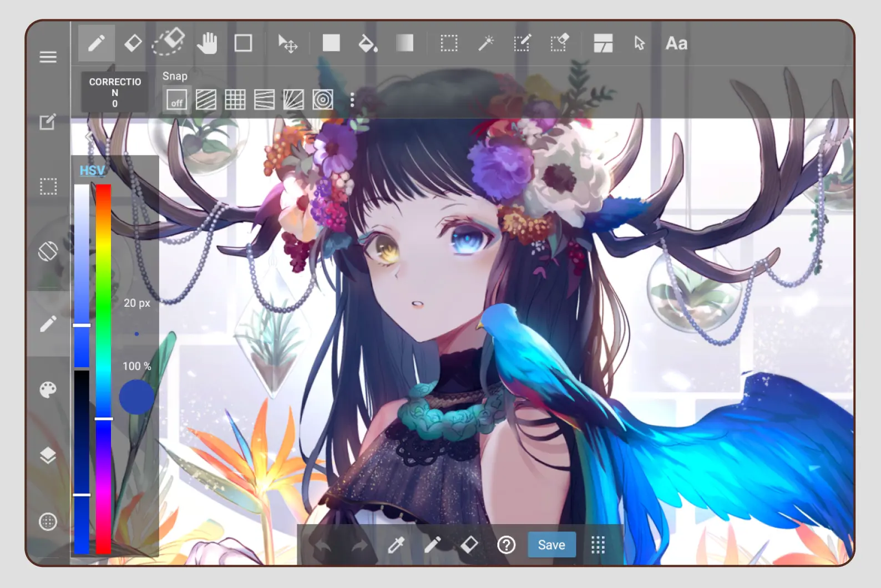Tap the rotate canvas icon in sidebar
The image size is (881, 588).
(48, 251)
